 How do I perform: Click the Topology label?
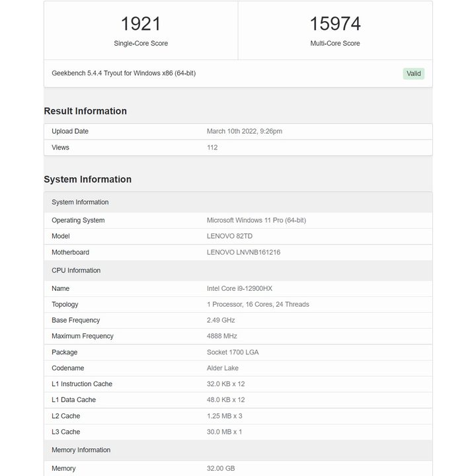coord(65,305)
